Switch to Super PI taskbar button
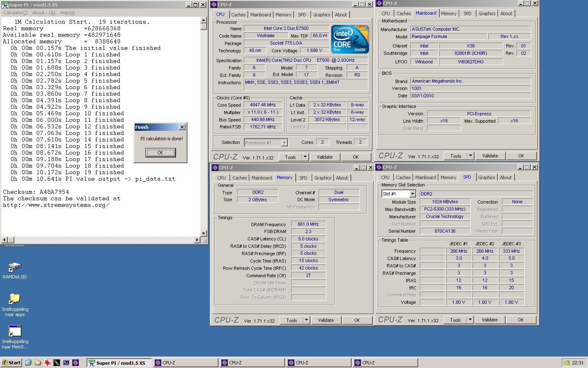The image size is (588, 368). click(119, 363)
